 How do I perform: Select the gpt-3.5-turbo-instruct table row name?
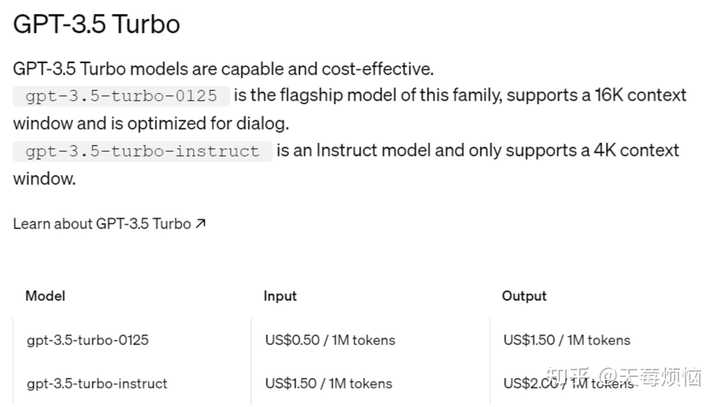tap(97, 383)
